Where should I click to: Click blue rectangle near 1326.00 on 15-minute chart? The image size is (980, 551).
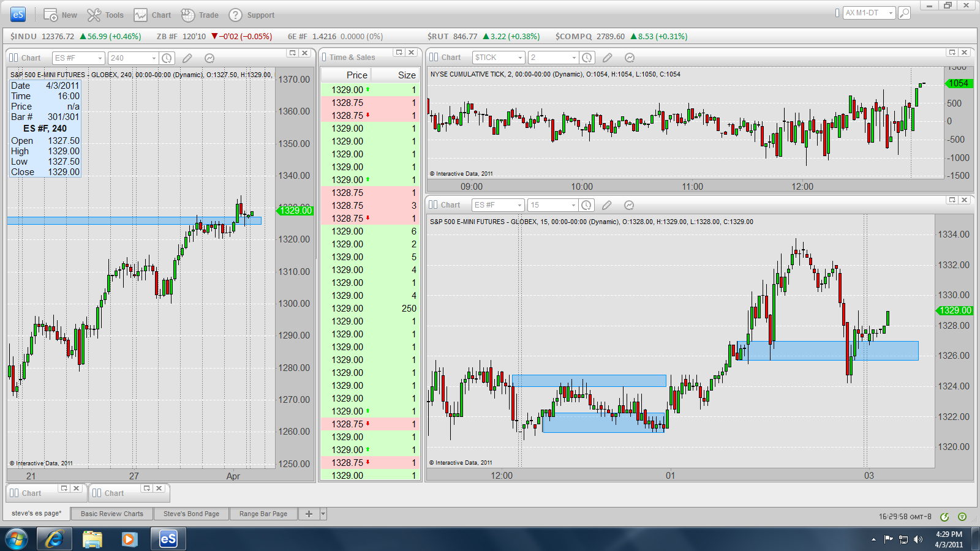(x=827, y=350)
